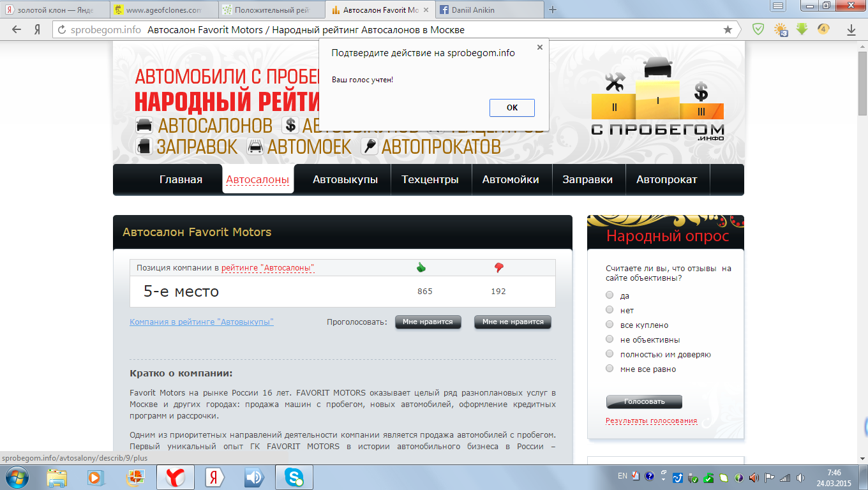
Task: Select the 'полностью им доверяю' poll option
Action: [x=610, y=354]
